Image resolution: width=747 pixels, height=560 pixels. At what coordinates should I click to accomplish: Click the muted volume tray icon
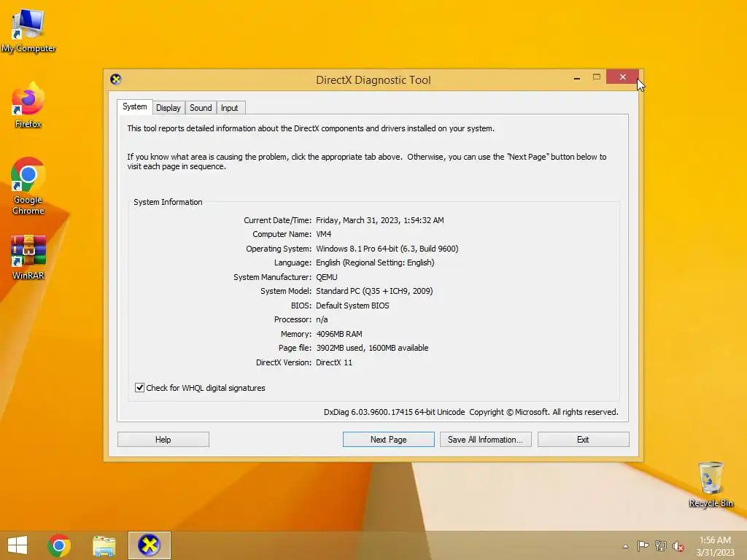tap(678, 547)
